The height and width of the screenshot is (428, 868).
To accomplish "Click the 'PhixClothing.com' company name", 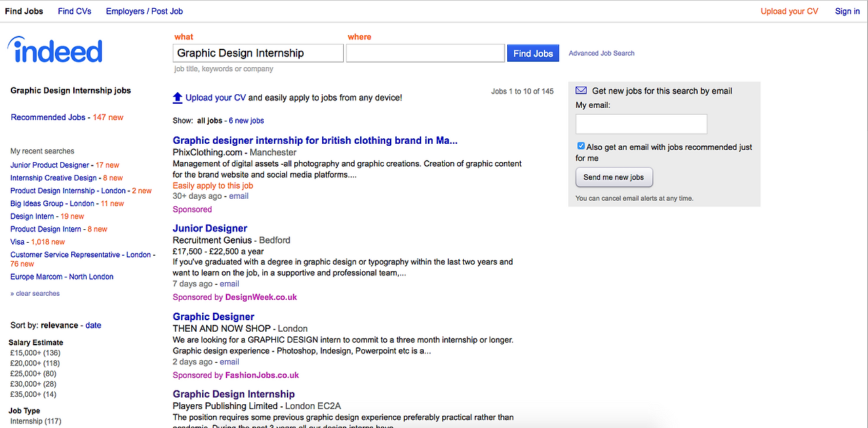I will [208, 153].
